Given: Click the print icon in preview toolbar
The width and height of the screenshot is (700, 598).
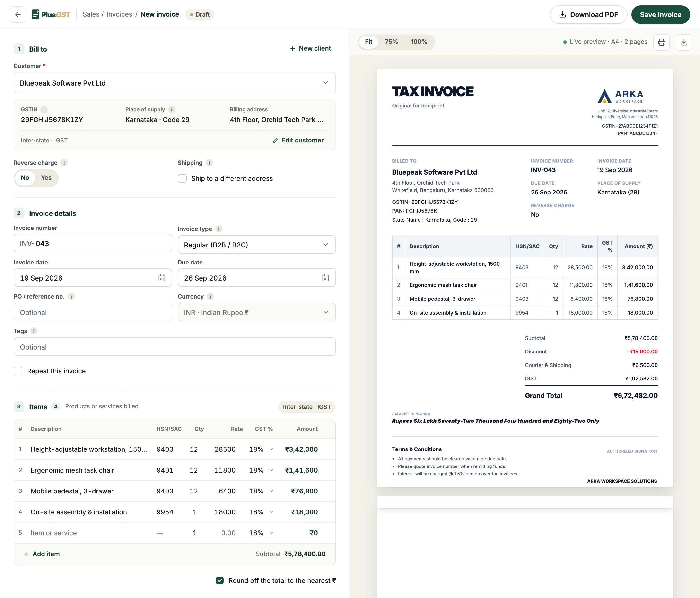Looking at the screenshot, I should click(662, 42).
